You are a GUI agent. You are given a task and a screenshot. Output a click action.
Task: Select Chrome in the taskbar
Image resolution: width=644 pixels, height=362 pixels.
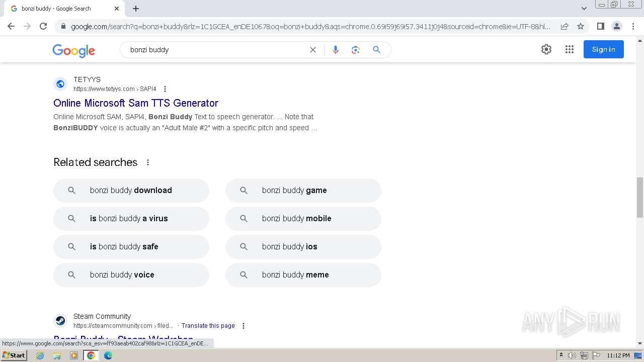91,355
